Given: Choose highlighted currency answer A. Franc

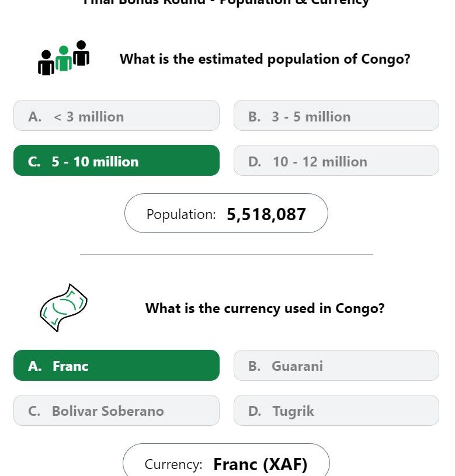Looking at the screenshot, I should click(116, 365).
